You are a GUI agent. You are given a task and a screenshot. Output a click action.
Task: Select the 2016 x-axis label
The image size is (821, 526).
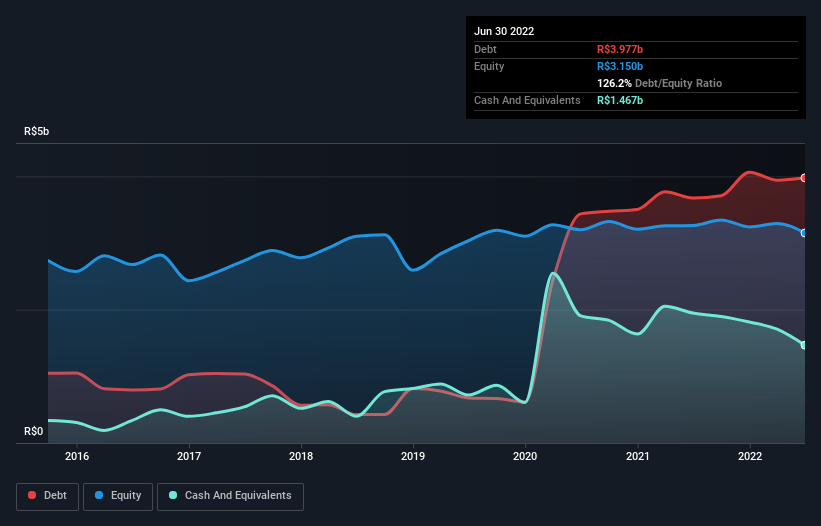tap(77, 456)
